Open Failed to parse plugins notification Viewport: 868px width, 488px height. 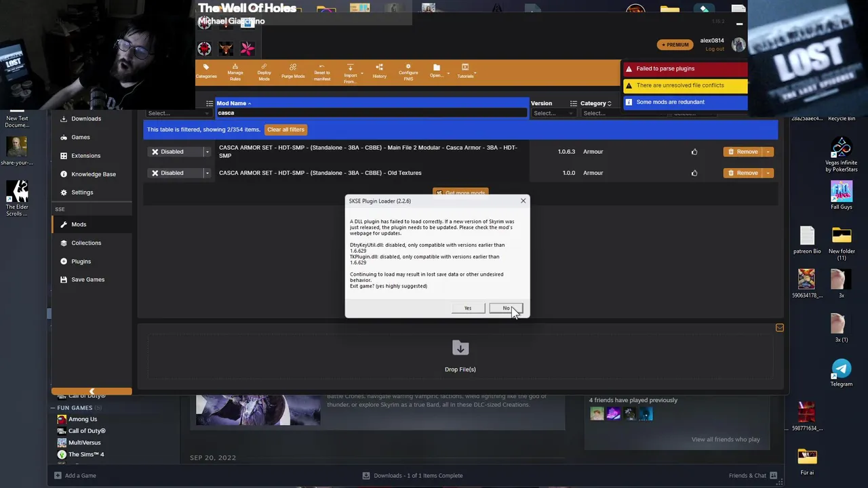click(x=685, y=68)
